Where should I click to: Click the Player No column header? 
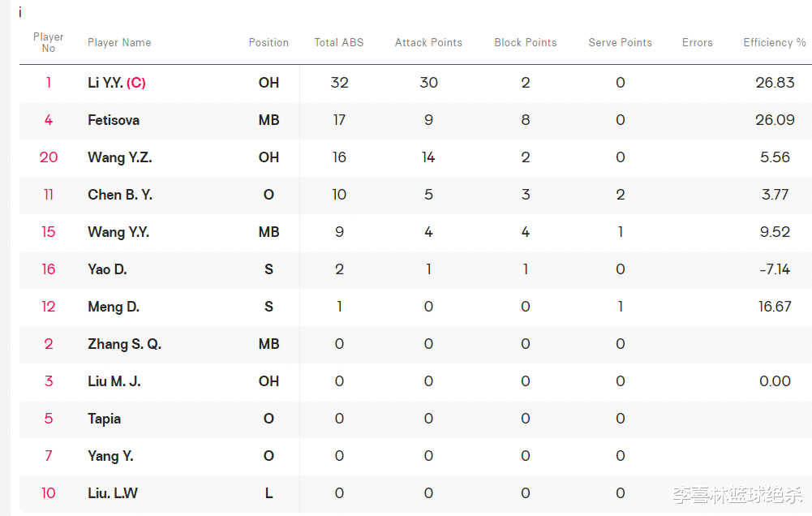point(49,43)
